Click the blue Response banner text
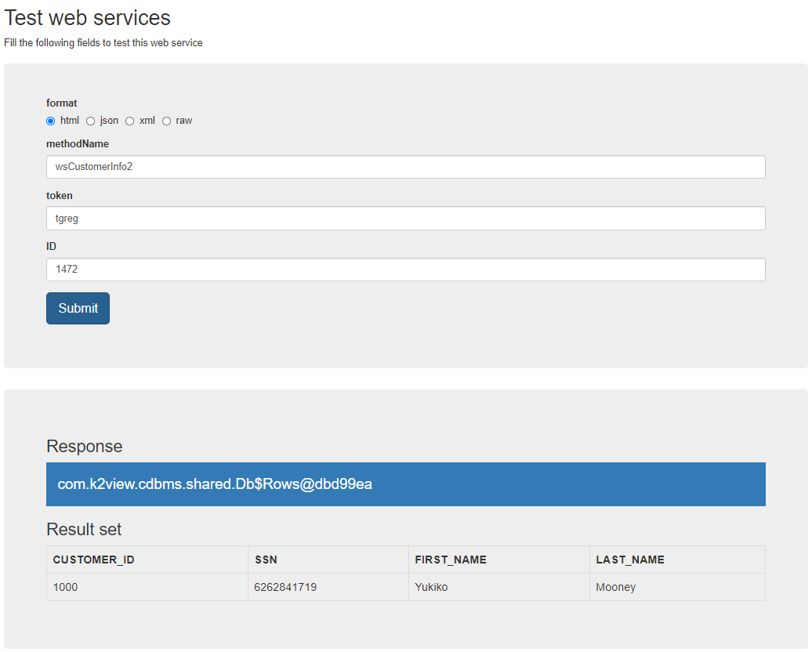The width and height of the screenshot is (812, 652). (215, 484)
